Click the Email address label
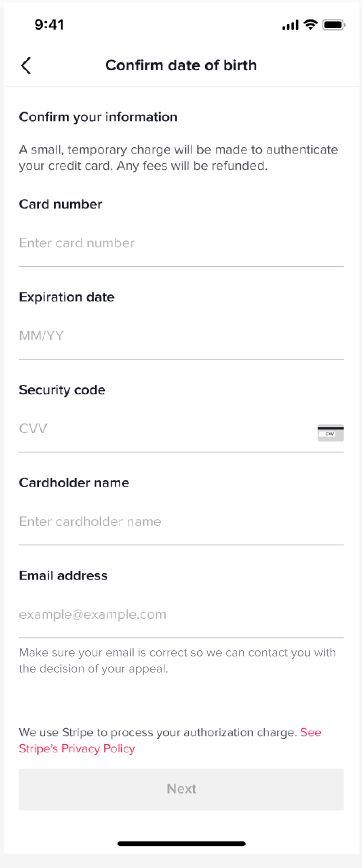362x868 pixels. coord(63,575)
